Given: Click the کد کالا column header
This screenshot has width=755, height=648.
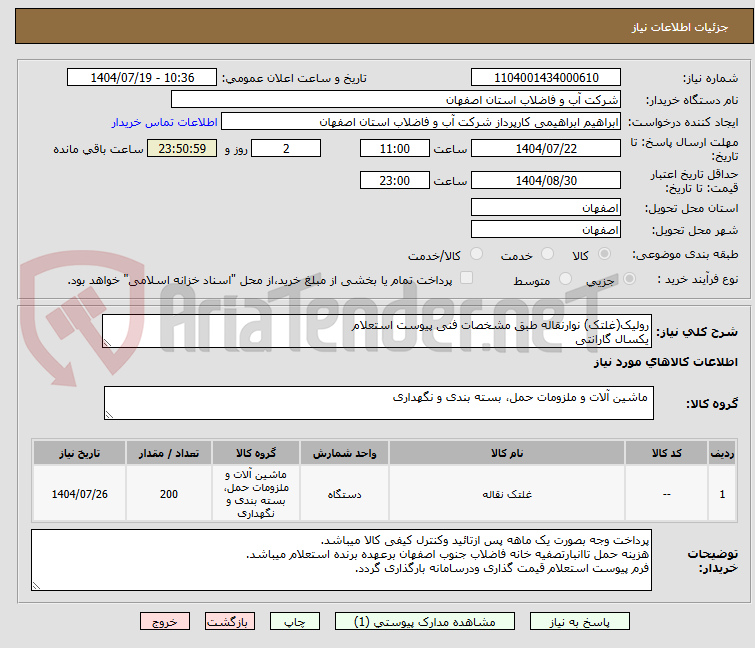Looking at the screenshot, I should coord(666,453).
